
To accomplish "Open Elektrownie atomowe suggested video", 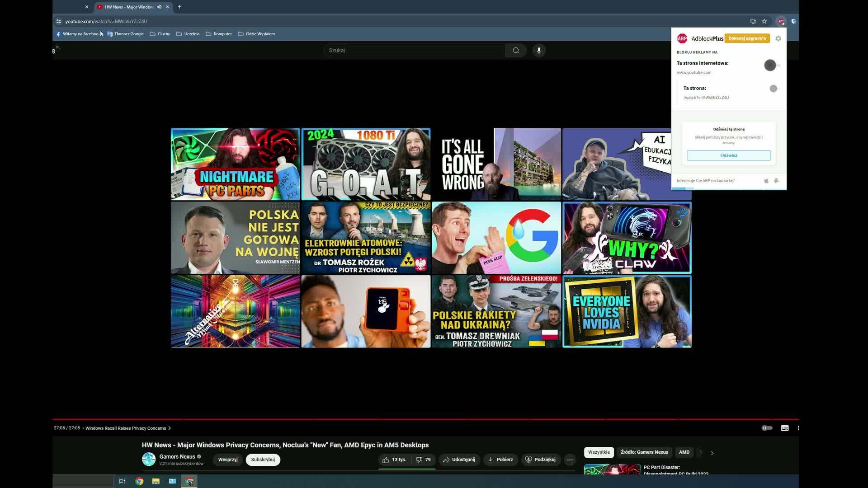I will point(366,238).
